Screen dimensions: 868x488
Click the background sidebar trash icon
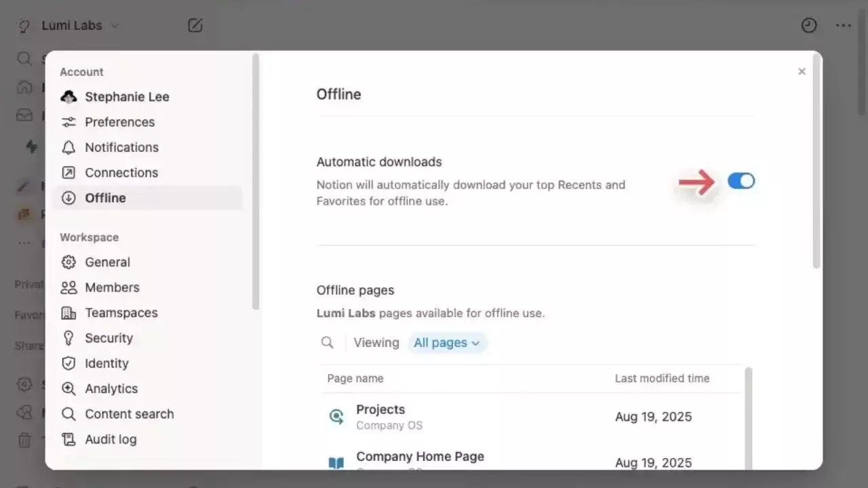(x=24, y=440)
